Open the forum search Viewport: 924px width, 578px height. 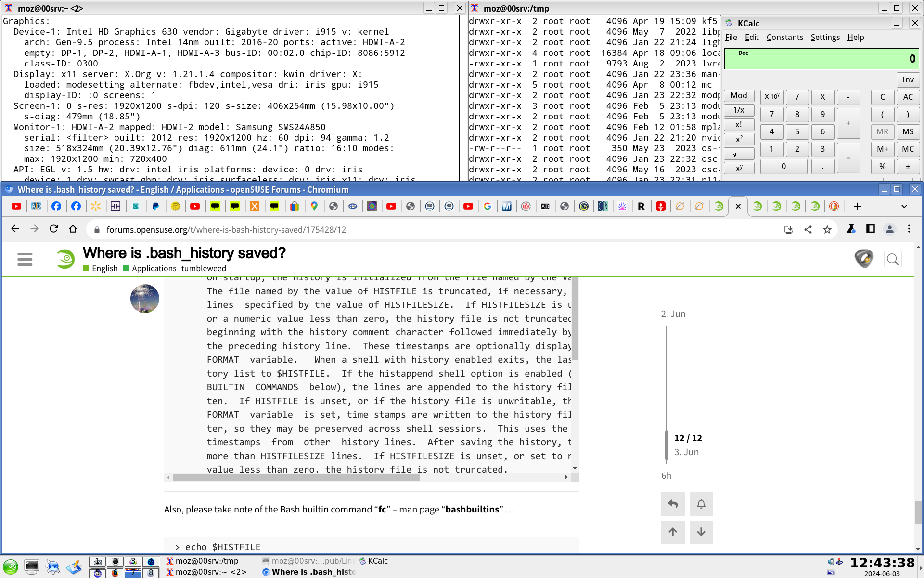point(893,259)
